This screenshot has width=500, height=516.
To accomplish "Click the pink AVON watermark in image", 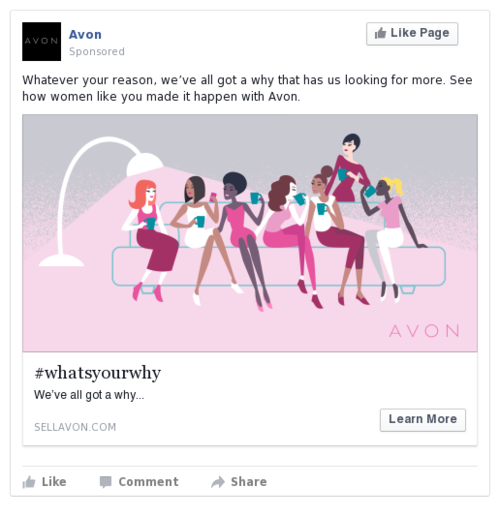I will coord(424,331).
